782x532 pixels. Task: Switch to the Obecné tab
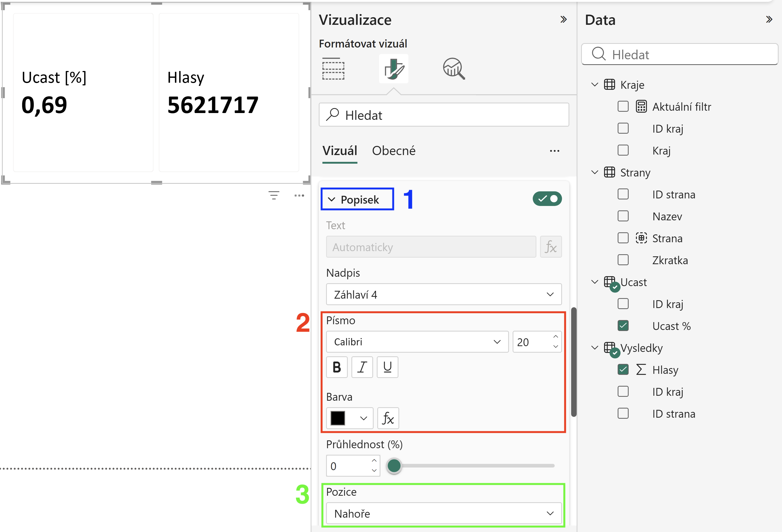394,151
